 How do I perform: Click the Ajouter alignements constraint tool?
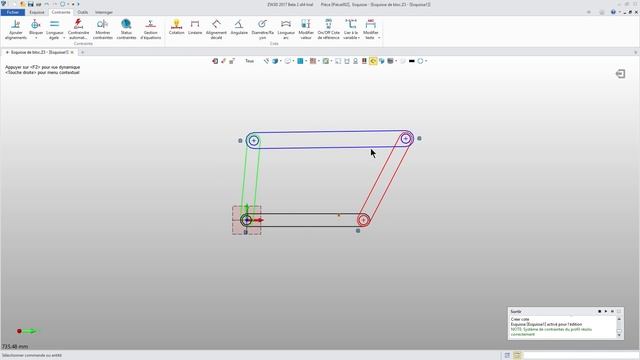pyautogui.click(x=16, y=29)
